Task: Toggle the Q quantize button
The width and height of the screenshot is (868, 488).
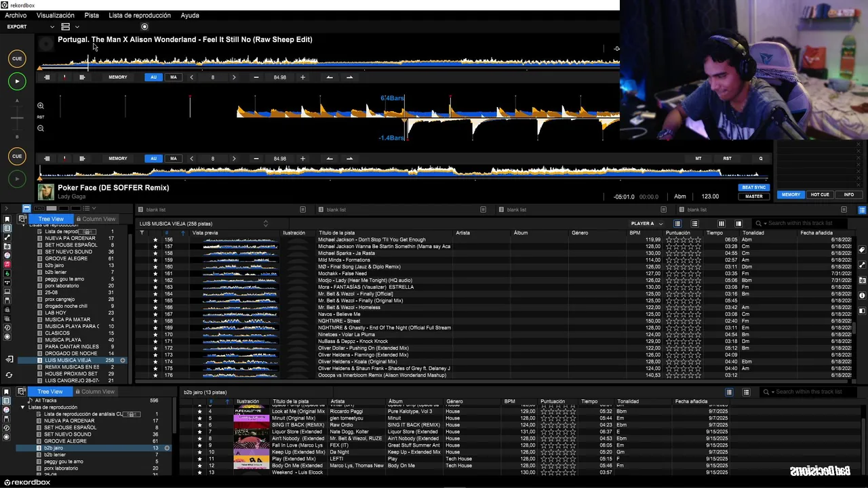Action: pos(761,159)
